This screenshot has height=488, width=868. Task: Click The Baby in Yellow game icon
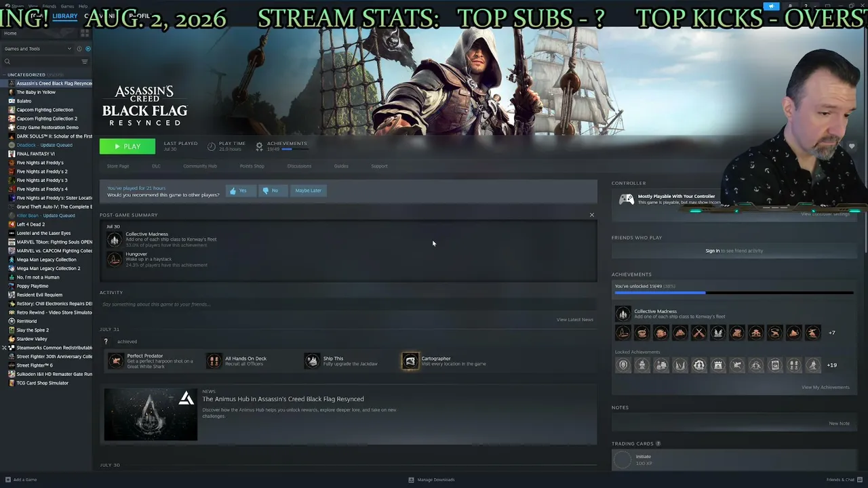coord(12,92)
